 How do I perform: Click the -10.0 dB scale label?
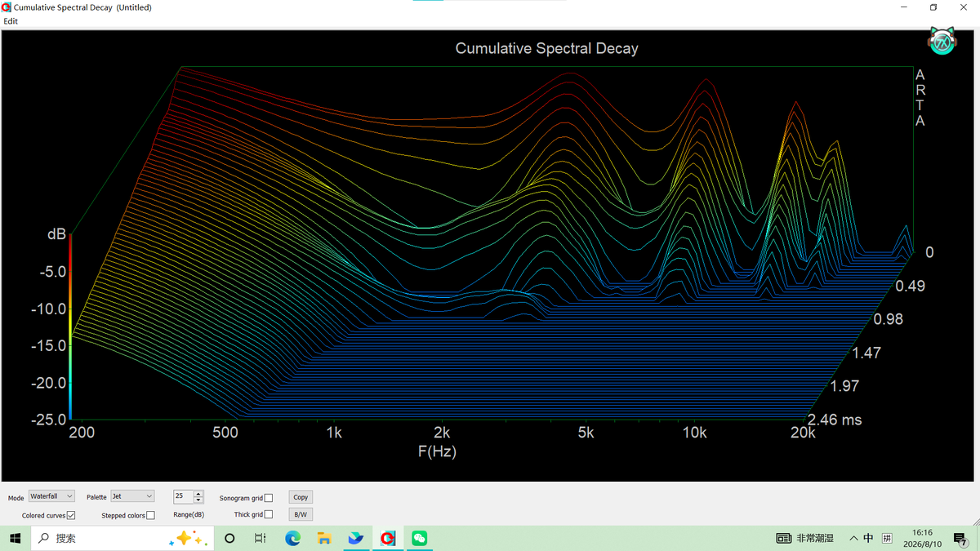tap(48, 309)
